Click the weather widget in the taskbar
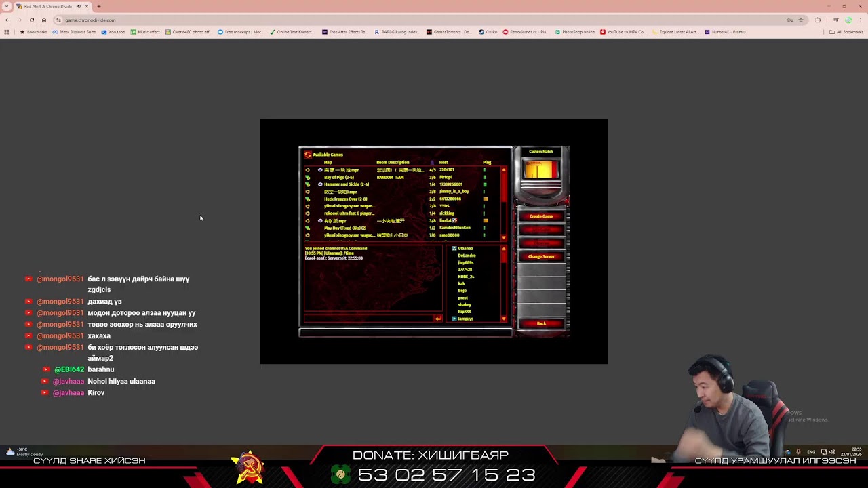Screen dimensions: 868x488 click(x=24, y=451)
